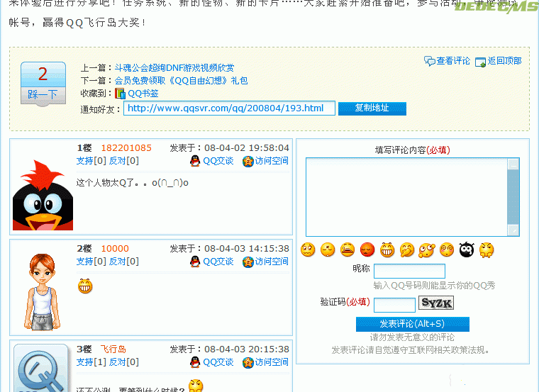Click 访问空间 star icon on floor 3
The image size is (539, 392).
(248, 362)
